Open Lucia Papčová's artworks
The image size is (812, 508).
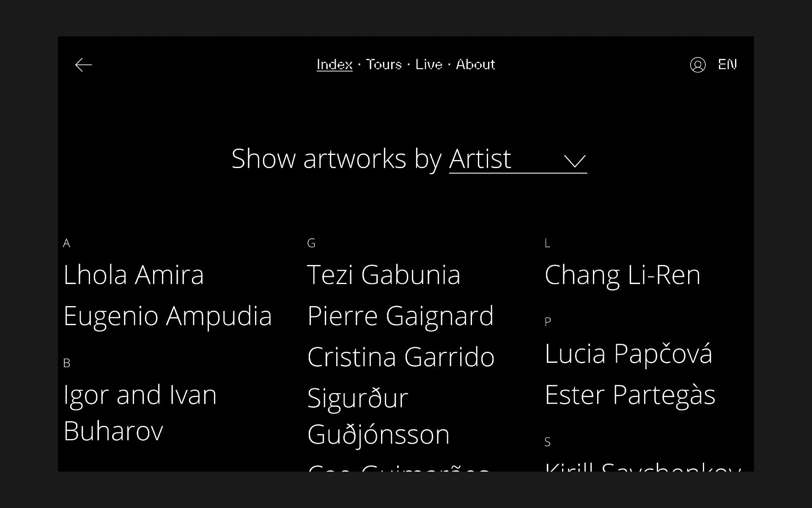628,353
